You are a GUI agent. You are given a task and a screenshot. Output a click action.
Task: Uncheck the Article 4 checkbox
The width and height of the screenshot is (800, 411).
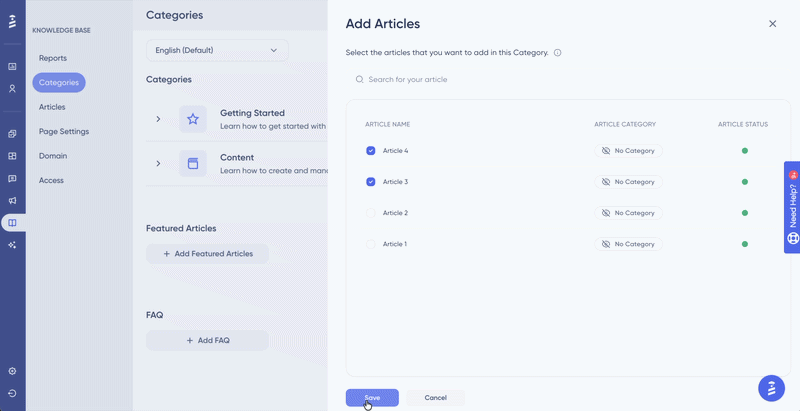point(371,151)
